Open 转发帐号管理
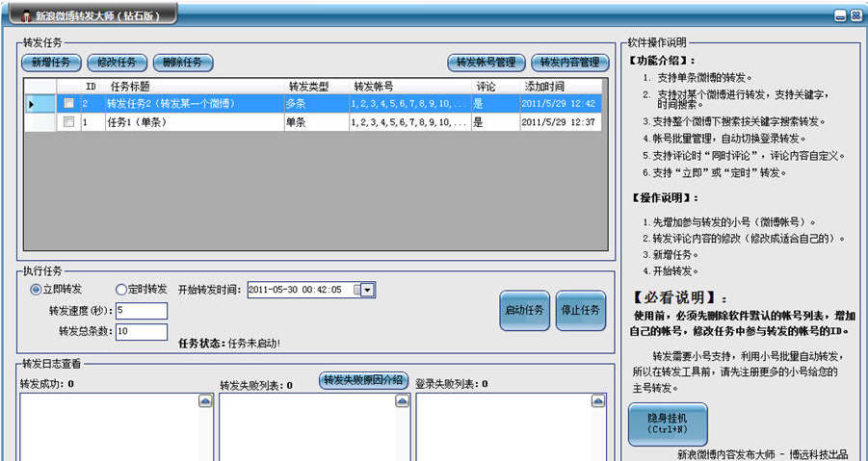The image size is (868, 461). coord(486,63)
